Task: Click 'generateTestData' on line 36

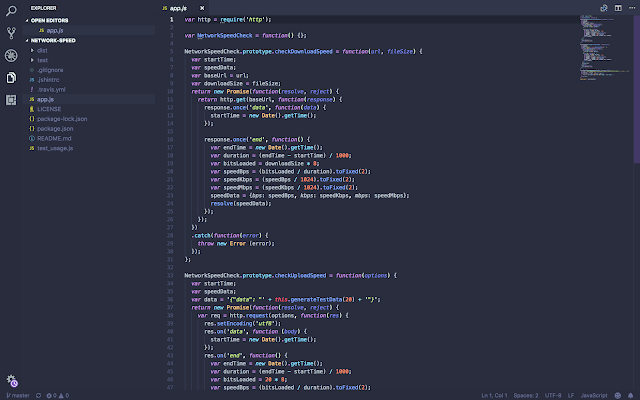Action: (316, 300)
